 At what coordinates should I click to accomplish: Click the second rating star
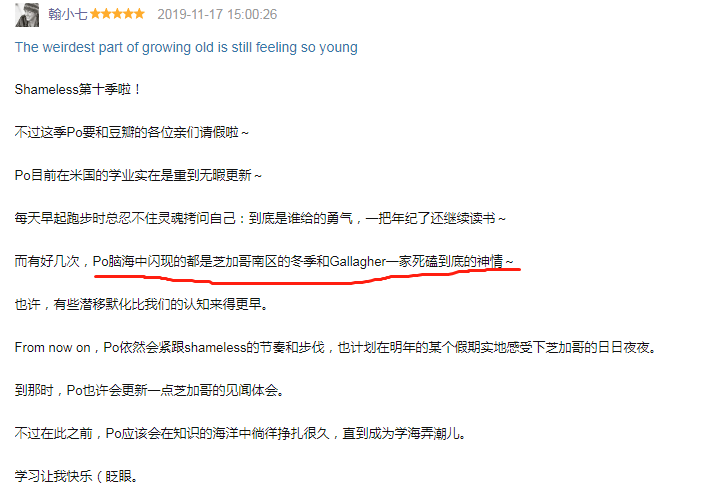point(106,14)
